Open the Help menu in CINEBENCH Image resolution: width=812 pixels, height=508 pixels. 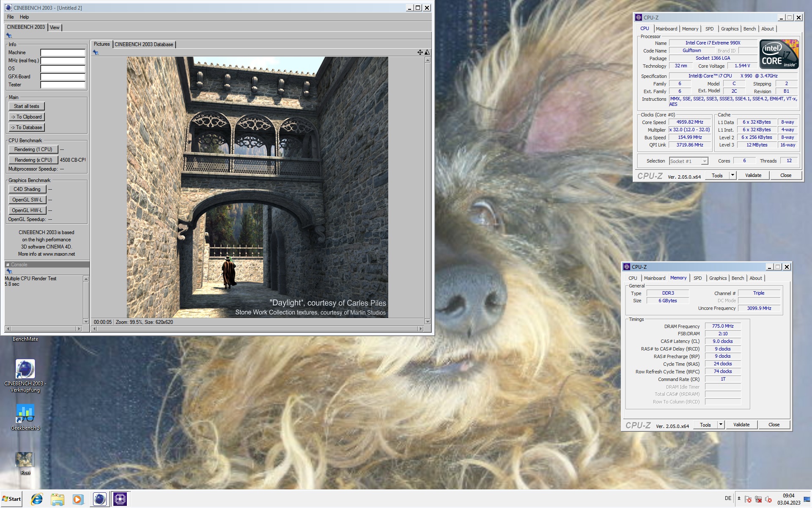coord(25,17)
